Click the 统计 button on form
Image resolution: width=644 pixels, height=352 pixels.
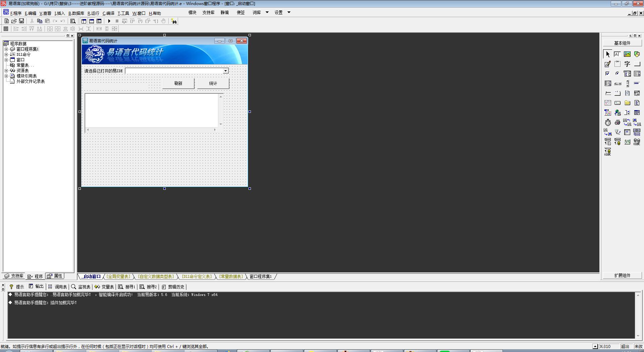click(213, 83)
